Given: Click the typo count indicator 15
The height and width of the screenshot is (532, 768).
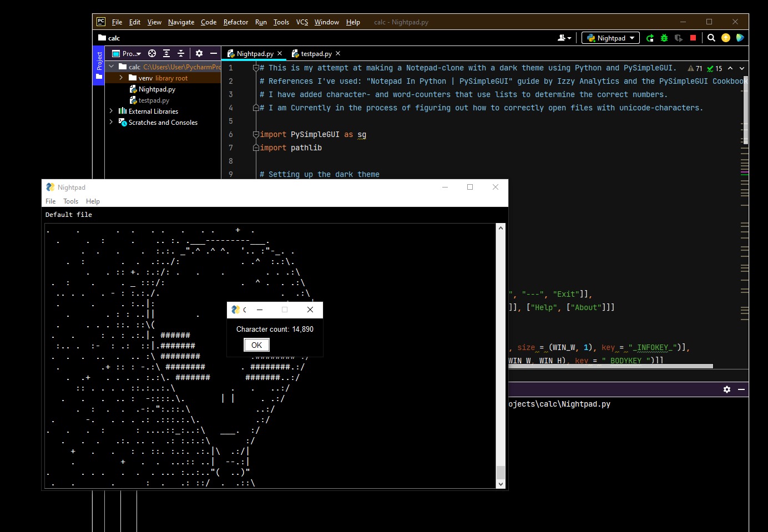Looking at the screenshot, I should click(x=714, y=68).
